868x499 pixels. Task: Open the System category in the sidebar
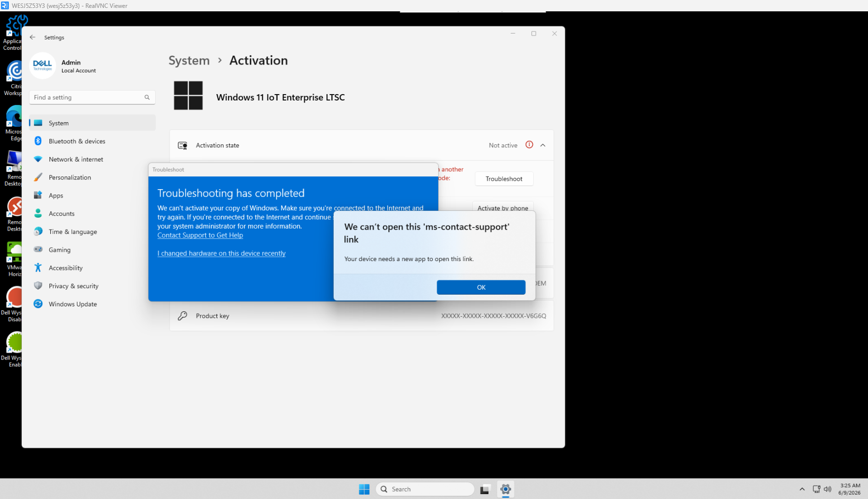[92, 123]
